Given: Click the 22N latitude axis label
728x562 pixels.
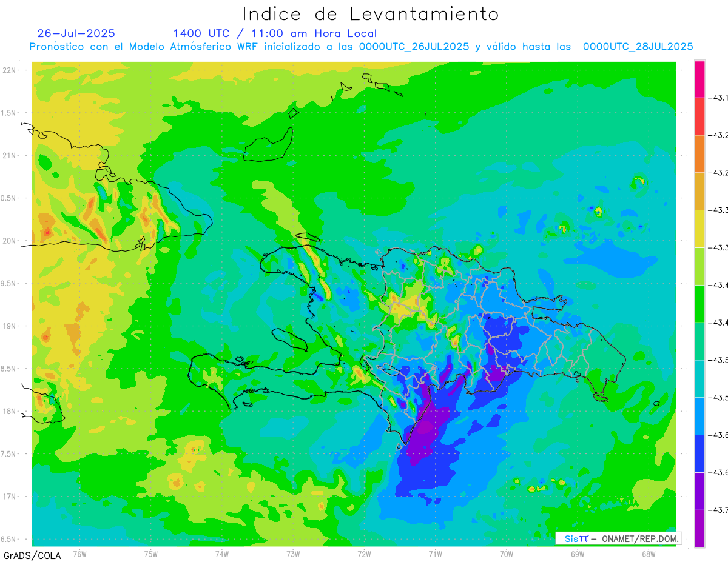Looking at the screenshot, I should [10, 70].
